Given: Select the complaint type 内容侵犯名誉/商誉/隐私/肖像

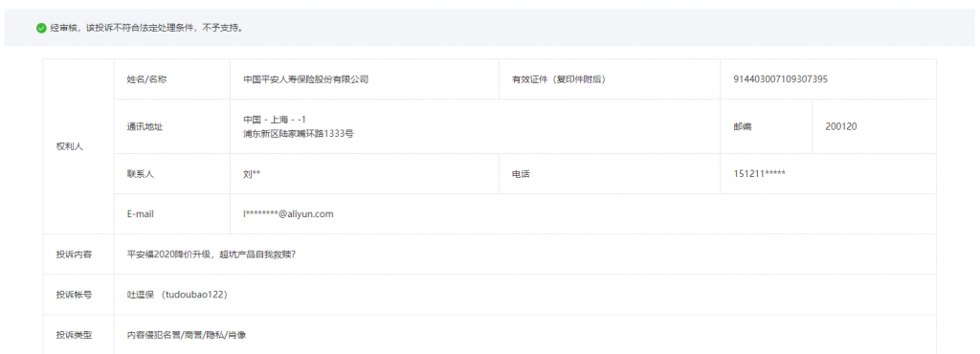Looking at the screenshot, I should [x=187, y=335].
